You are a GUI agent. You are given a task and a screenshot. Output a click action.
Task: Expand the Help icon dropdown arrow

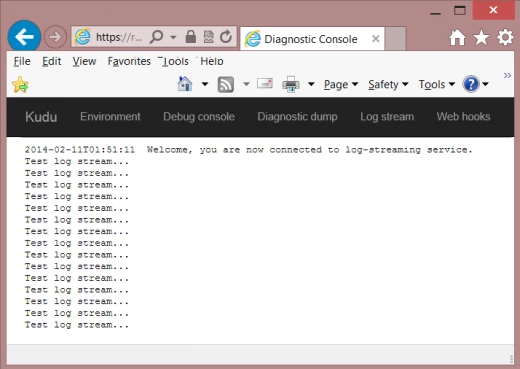485,84
